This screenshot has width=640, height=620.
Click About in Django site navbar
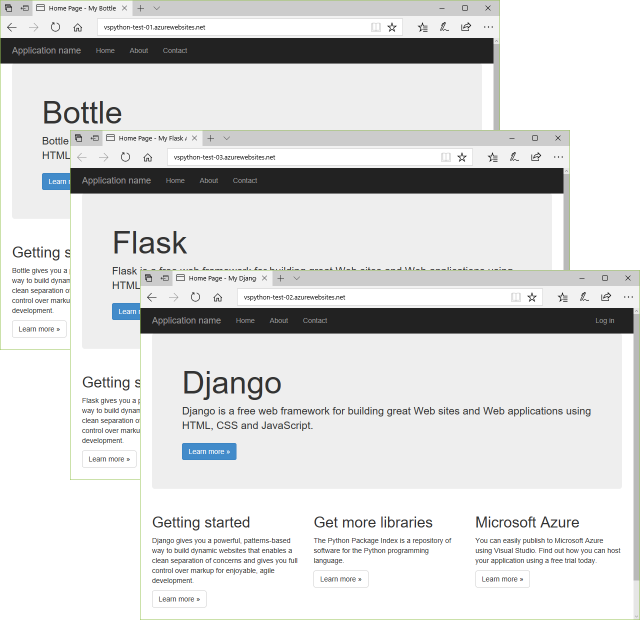(x=279, y=320)
